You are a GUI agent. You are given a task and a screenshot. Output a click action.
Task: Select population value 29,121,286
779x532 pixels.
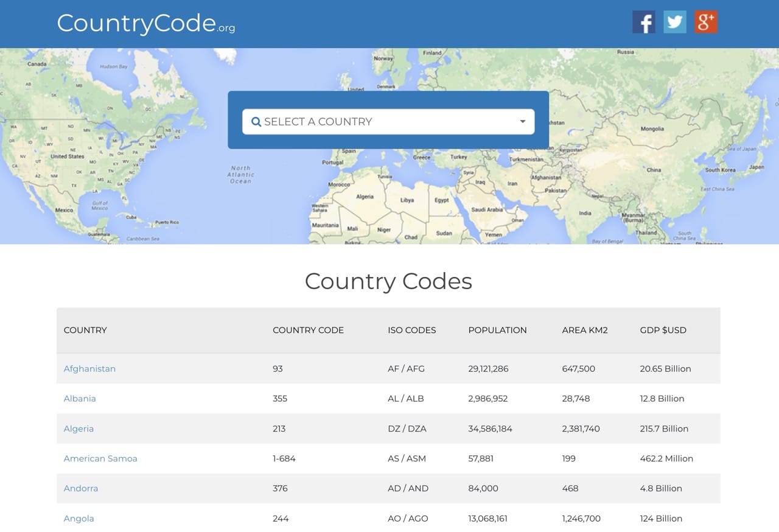point(488,368)
